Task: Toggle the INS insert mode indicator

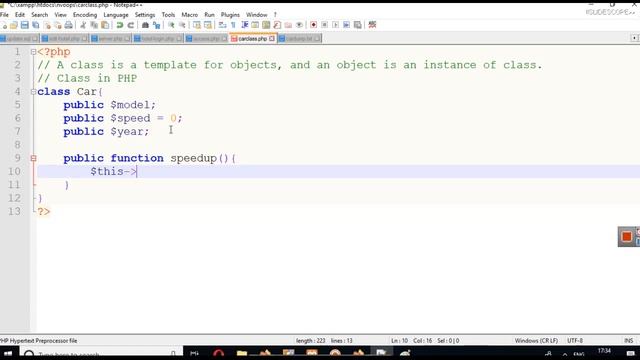Action: tap(629, 340)
